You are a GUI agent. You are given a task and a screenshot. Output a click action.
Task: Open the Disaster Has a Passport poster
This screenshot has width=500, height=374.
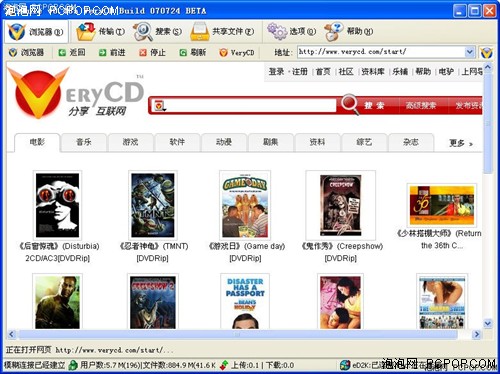point(245,302)
